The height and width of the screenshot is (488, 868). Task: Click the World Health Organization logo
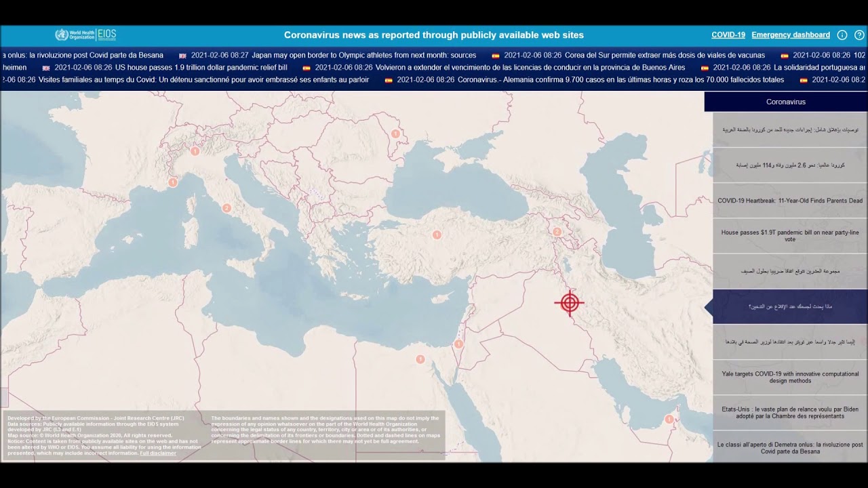tap(75, 35)
